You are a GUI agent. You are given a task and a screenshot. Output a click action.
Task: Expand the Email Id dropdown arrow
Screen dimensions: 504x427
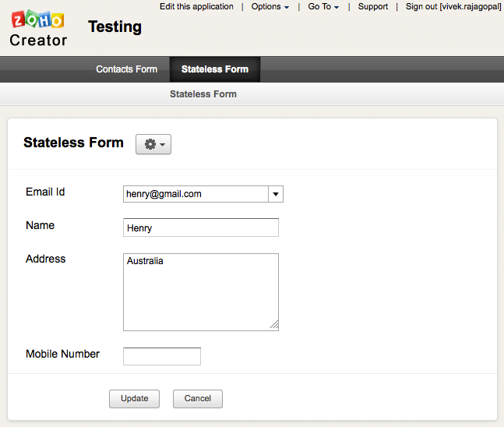275,194
